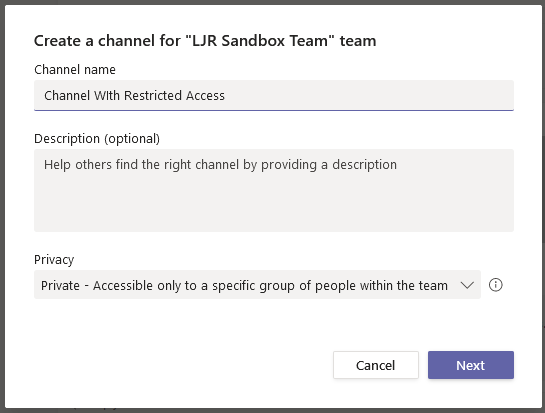The width and height of the screenshot is (545, 413).
Task: Click the Cancel button
Action: click(376, 365)
